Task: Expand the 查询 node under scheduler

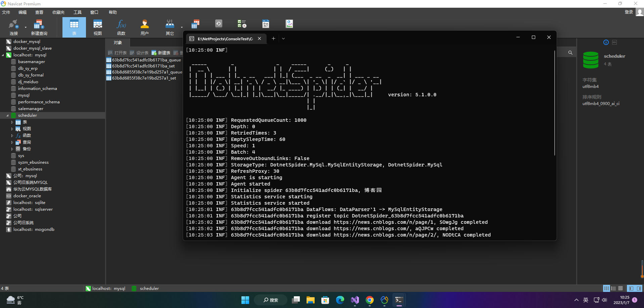Action: [x=12, y=142]
